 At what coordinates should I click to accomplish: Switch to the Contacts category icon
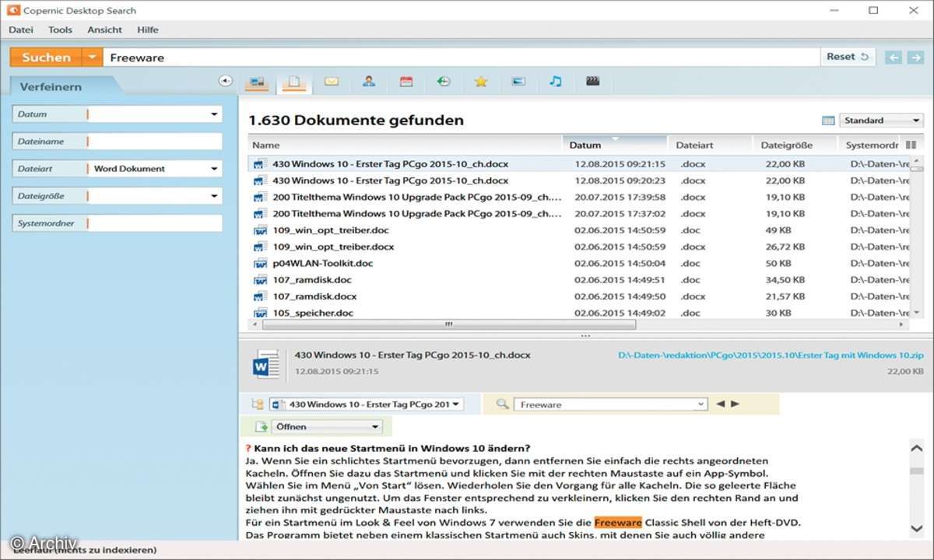[x=369, y=81]
